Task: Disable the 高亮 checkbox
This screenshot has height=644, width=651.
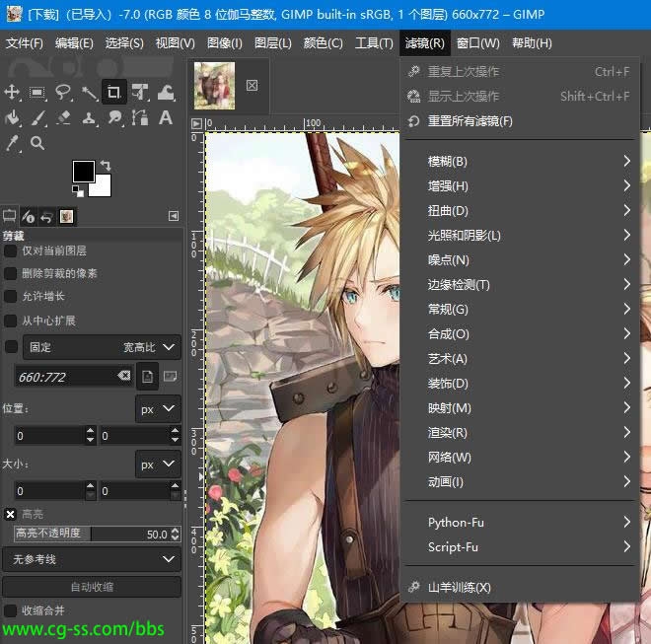Action: (11, 514)
